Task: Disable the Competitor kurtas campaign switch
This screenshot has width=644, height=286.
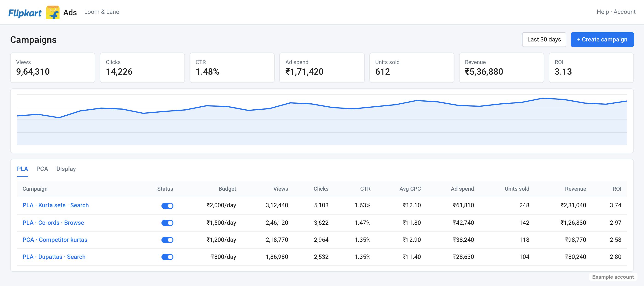Action: coord(167,240)
